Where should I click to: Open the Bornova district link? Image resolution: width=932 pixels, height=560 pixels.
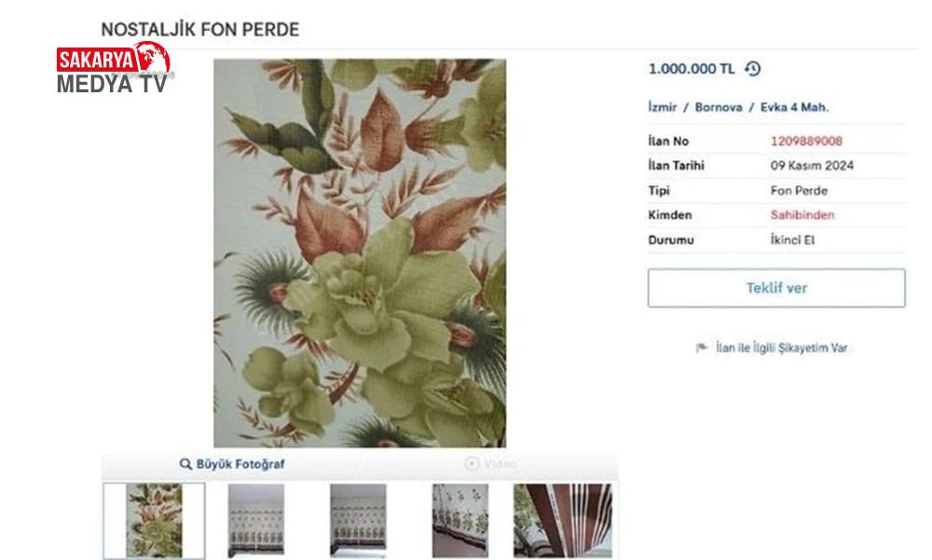pos(719,107)
